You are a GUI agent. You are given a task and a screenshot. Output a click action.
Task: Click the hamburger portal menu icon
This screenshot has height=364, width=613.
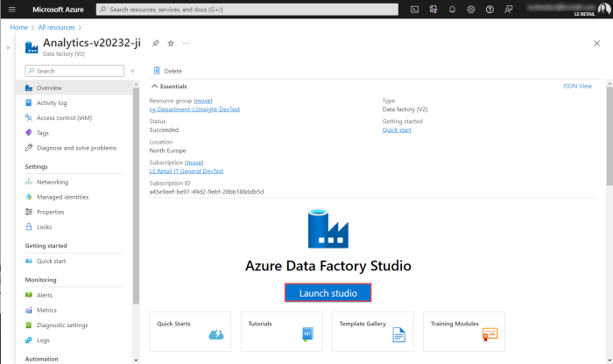(x=13, y=9)
